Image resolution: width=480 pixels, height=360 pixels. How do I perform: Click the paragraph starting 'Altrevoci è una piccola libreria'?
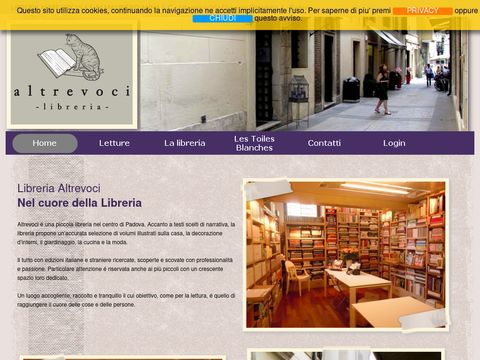(126, 233)
